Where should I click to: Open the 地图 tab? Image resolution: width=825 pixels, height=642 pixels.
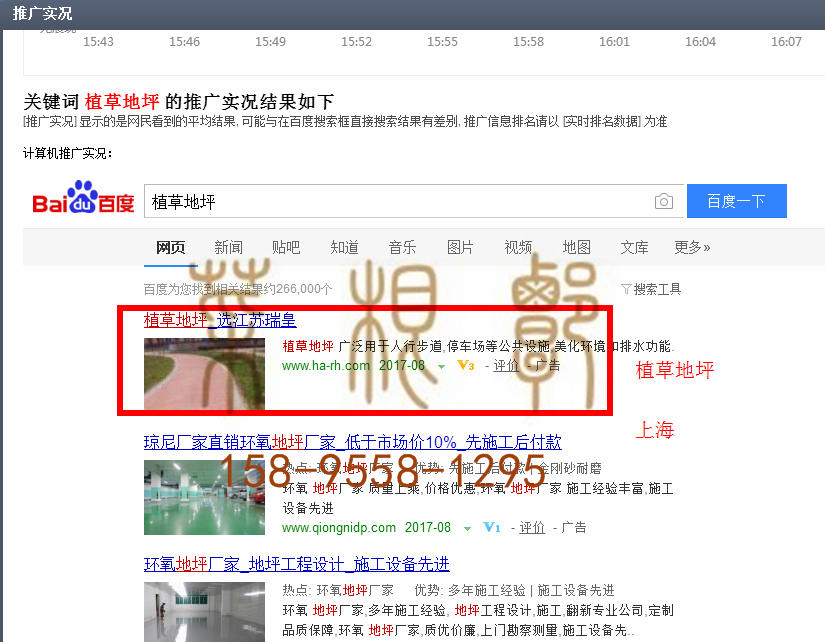[577, 247]
